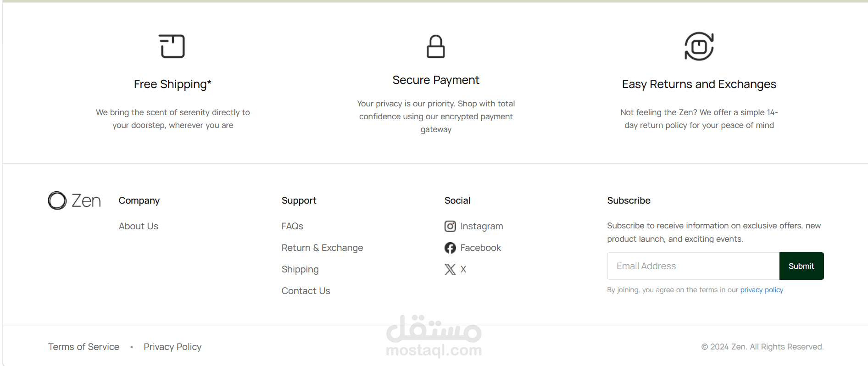Click the Zen logo in footer
Screen dimensions: 868x366
coord(74,200)
